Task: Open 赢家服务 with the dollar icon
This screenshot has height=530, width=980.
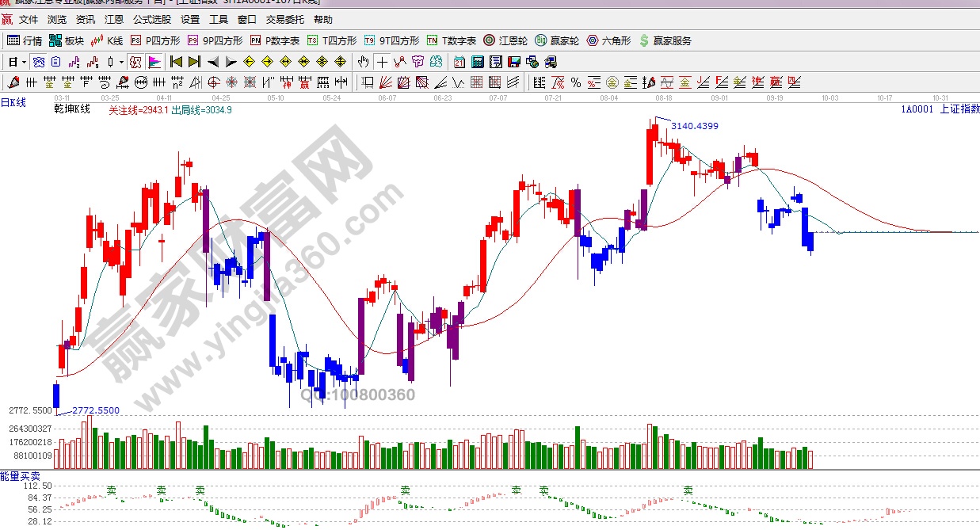Action: coord(665,40)
